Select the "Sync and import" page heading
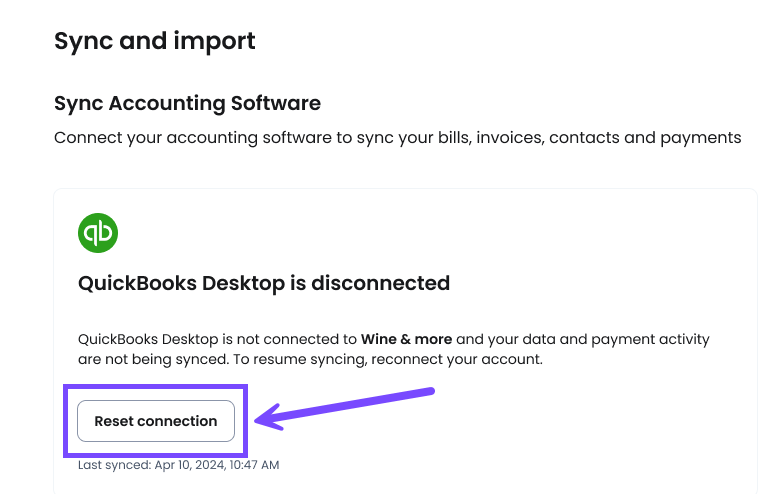Image resolution: width=771 pixels, height=494 pixels. 154,41
